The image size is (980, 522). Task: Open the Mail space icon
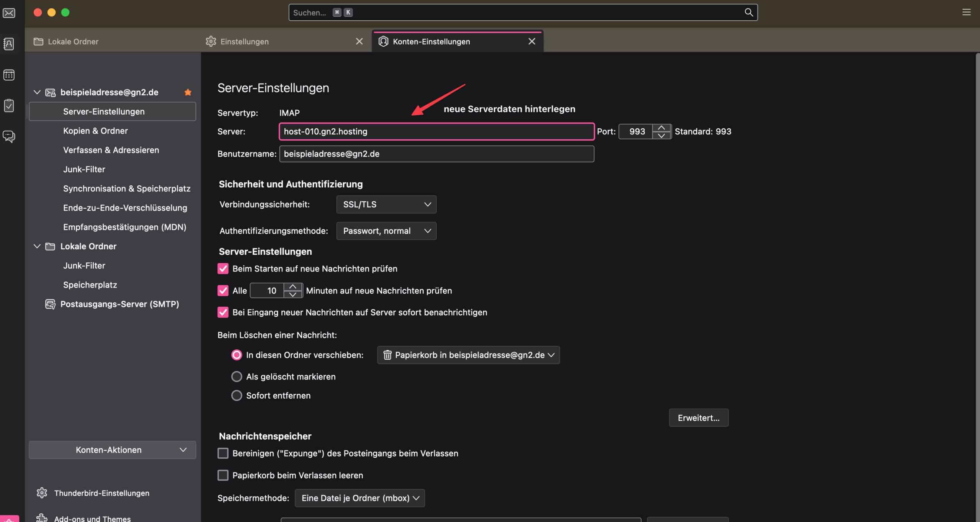pyautogui.click(x=9, y=13)
